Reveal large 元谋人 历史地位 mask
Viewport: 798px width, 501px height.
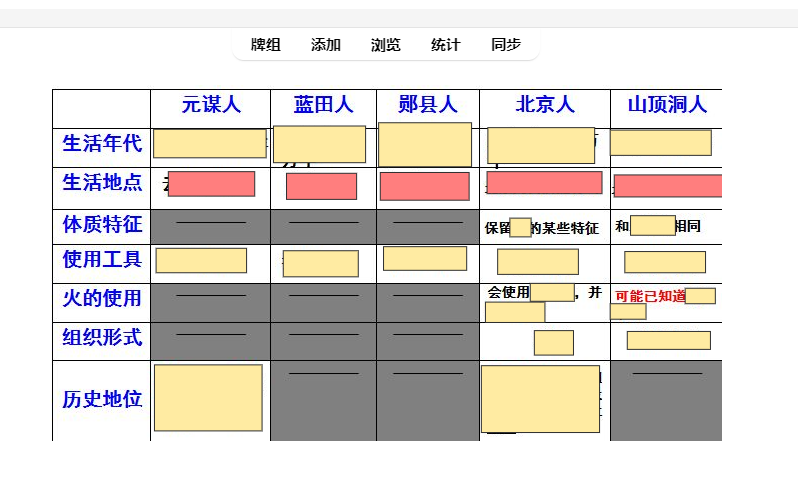click(208, 398)
